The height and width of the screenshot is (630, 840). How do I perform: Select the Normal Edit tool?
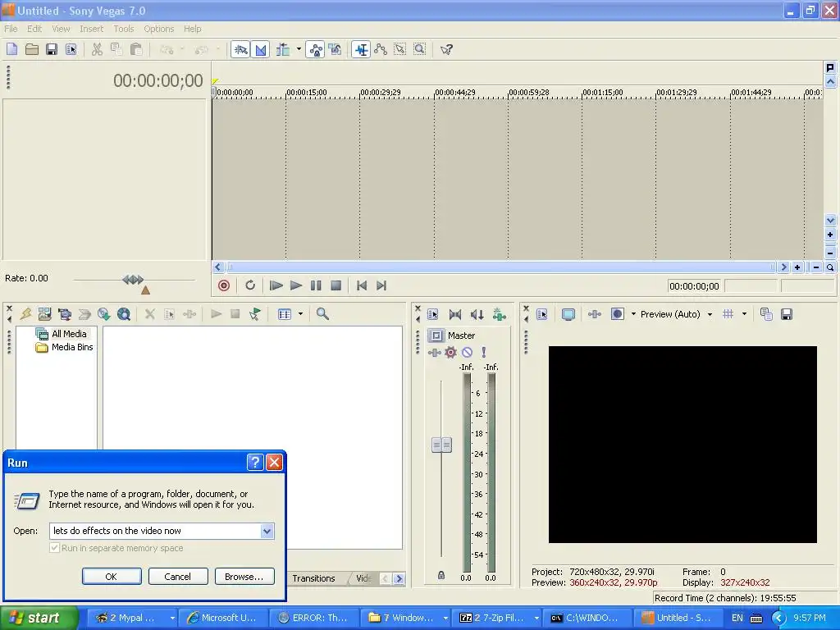point(361,50)
